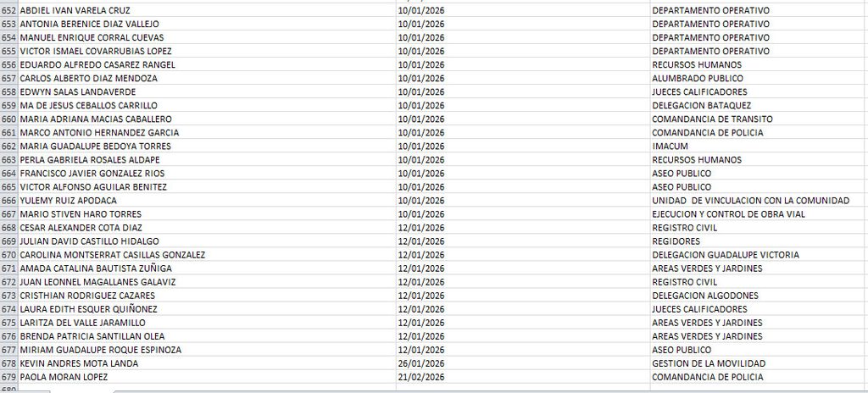868x393 pixels.
Task: Select the date cell in row 668
Action: click(x=523, y=228)
